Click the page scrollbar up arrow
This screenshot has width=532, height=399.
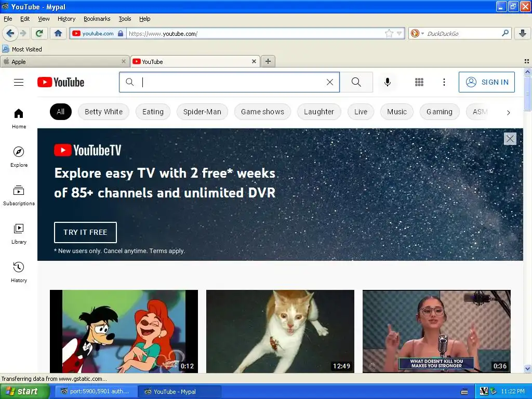pyautogui.click(x=528, y=72)
